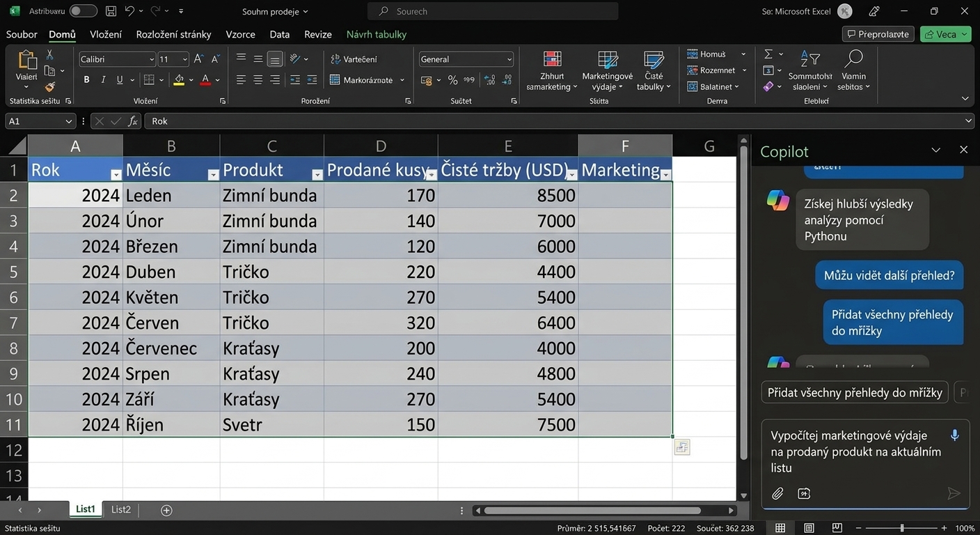Click the Preprolaavte comments button
This screenshot has height=535, width=980.
tap(878, 34)
